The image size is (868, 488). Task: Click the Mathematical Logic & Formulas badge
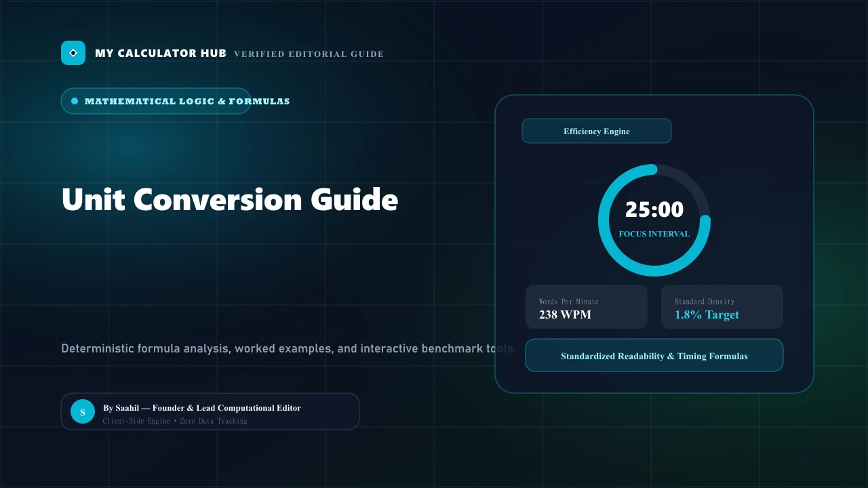156,101
